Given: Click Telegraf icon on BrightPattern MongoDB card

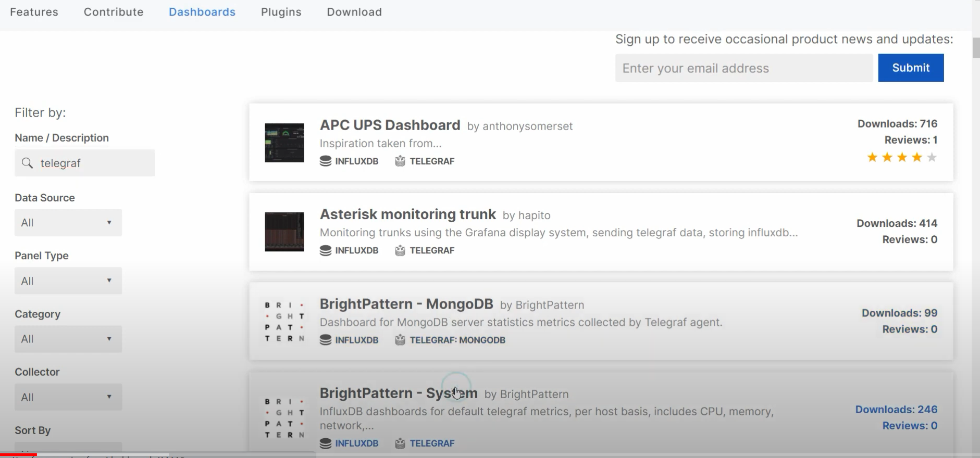Looking at the screenshot, I should click(400, 340).
